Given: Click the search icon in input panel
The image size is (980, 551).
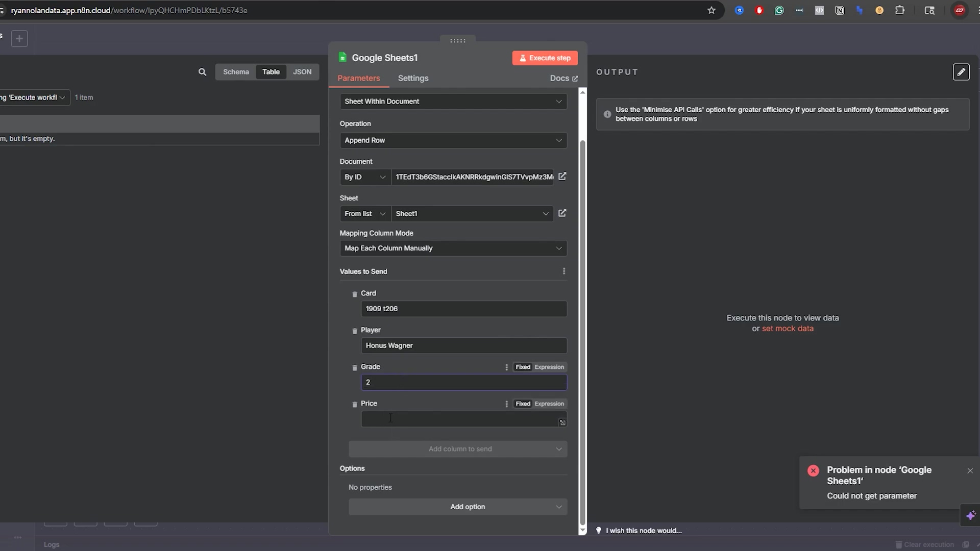Looking at the screenshot, I should tap(202, 72).
